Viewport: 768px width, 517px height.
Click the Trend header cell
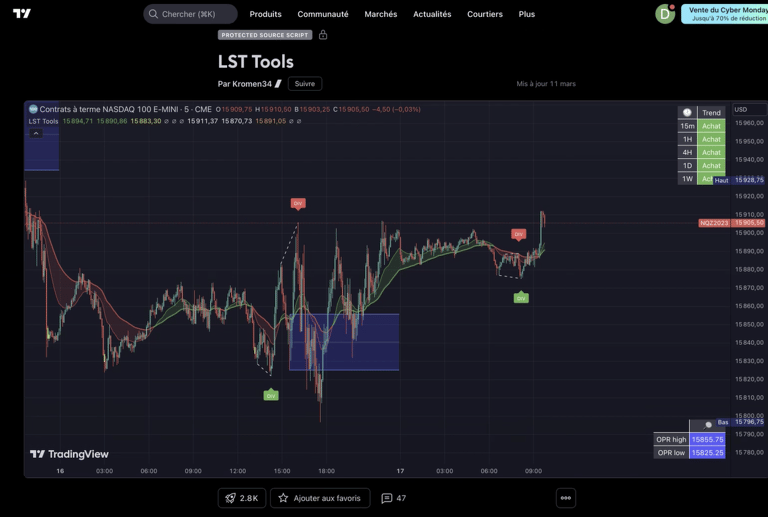point(711,113)
